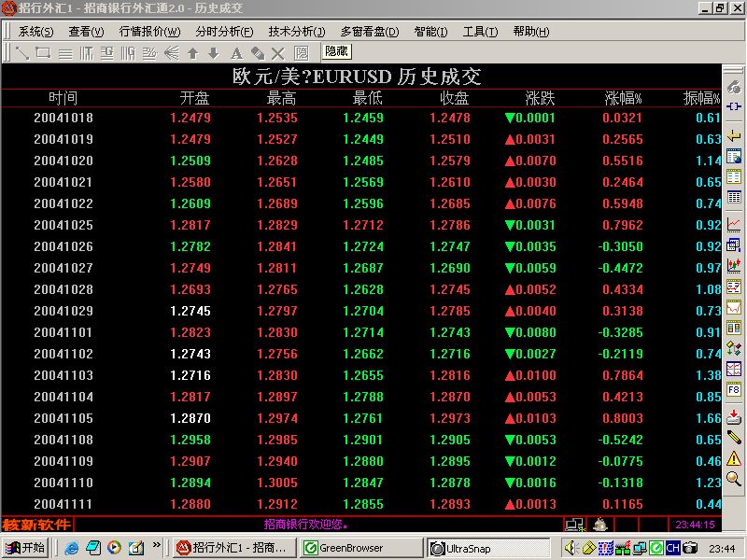This screenshot has height=560, width=747.
Task: Click the yellow back arrow sidebar icon
Action: [734, 136]
